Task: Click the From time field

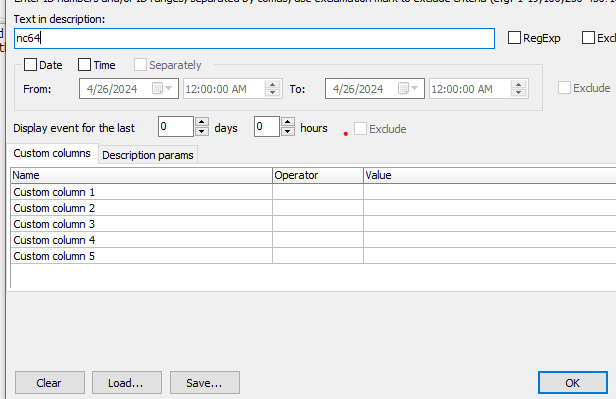Action: click(224, 89)
